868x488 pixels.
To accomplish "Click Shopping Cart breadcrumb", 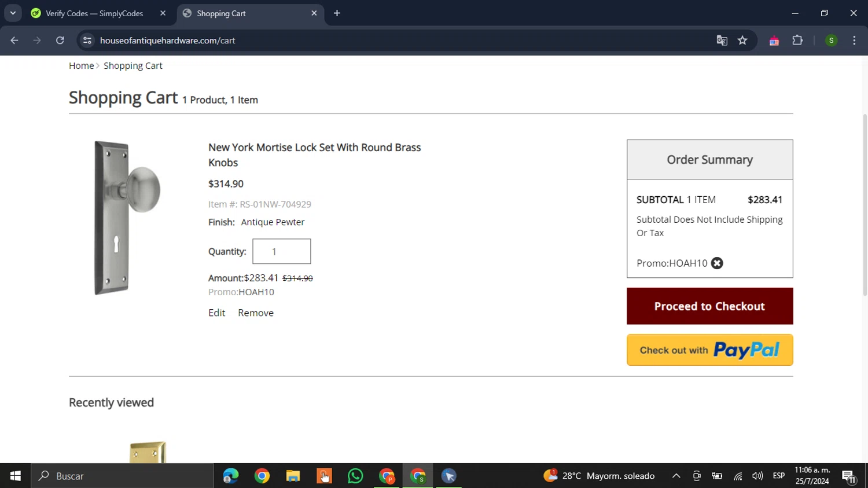I will point(133,66).
